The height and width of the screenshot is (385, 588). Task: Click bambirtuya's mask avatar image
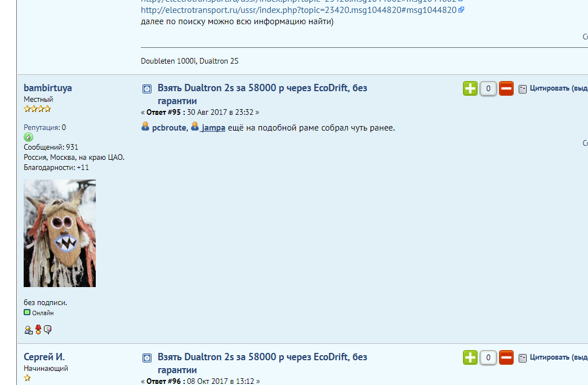point(60,233)
